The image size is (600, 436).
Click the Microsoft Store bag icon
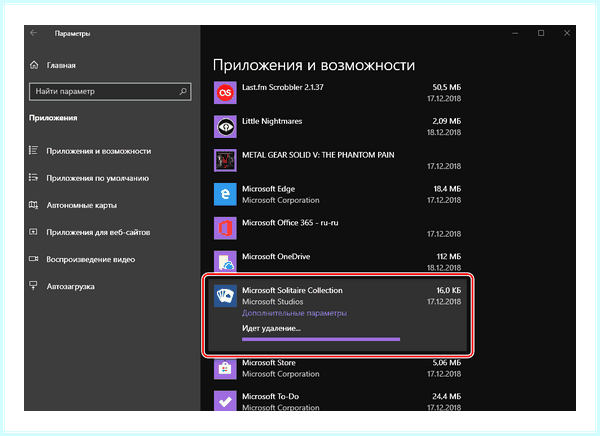[225, 368]
